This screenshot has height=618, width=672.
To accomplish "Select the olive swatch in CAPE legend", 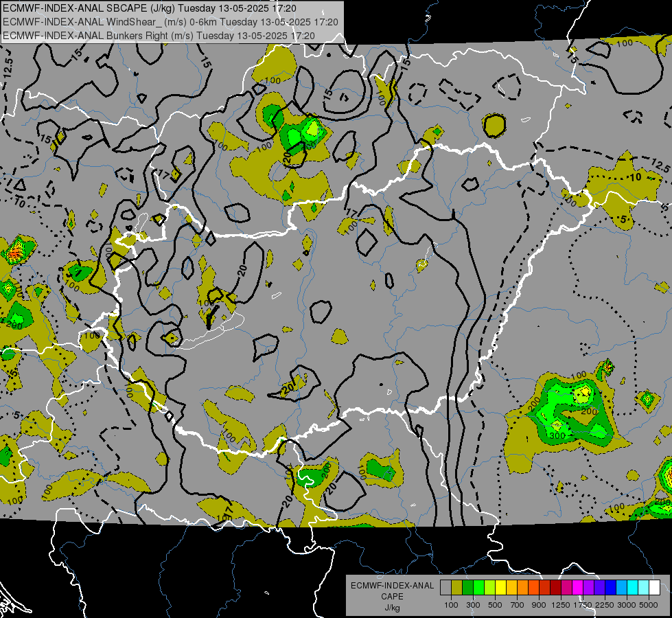I will point(457,588).
